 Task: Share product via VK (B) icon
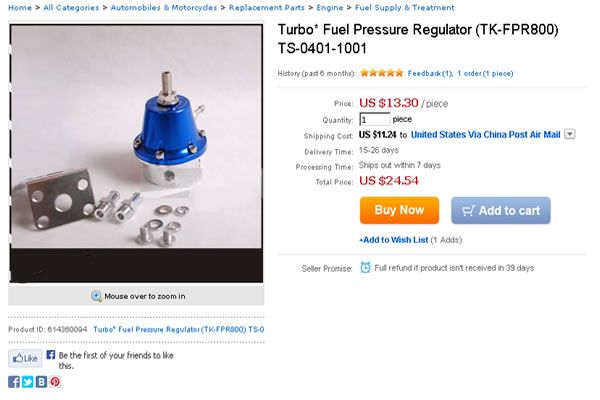[x=41, y=382]
